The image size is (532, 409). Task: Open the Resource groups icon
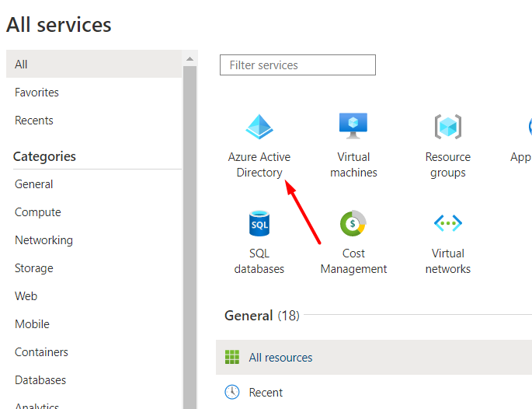448,127
